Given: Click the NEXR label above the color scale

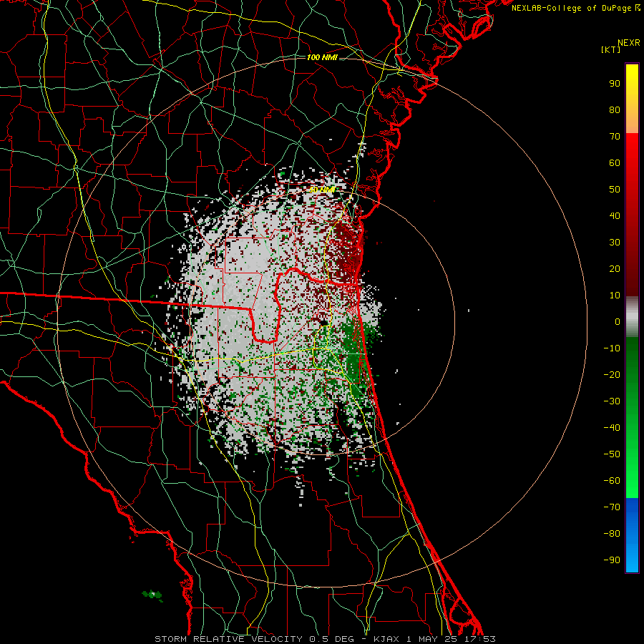Looking at the screenshot, I should [x=629, y=43].
